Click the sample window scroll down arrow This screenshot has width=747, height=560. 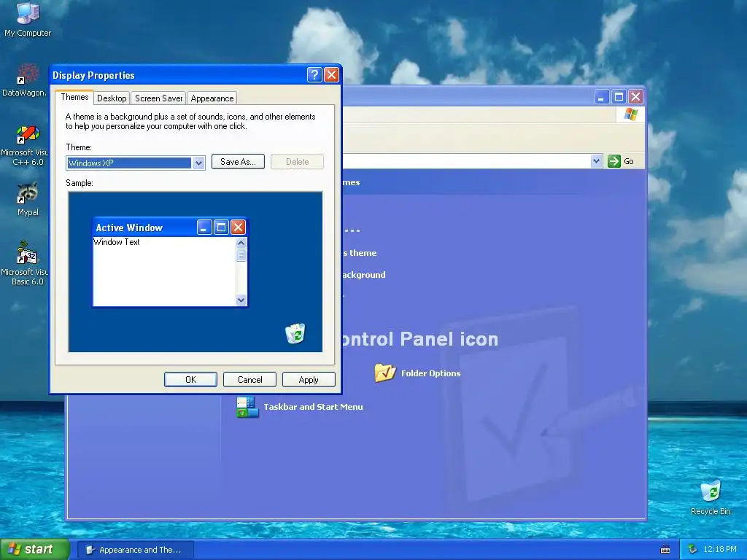click(x=241, y=300)
